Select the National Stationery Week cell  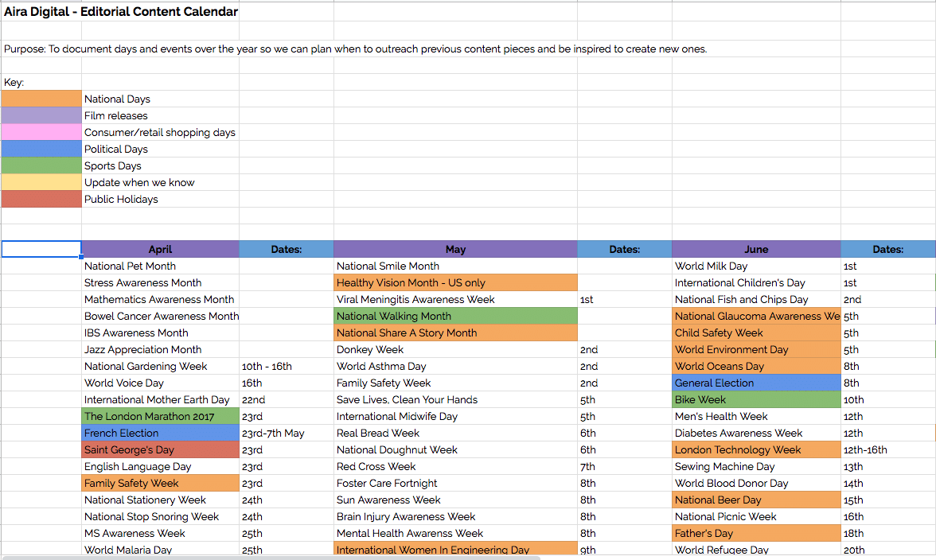(160, 500)
